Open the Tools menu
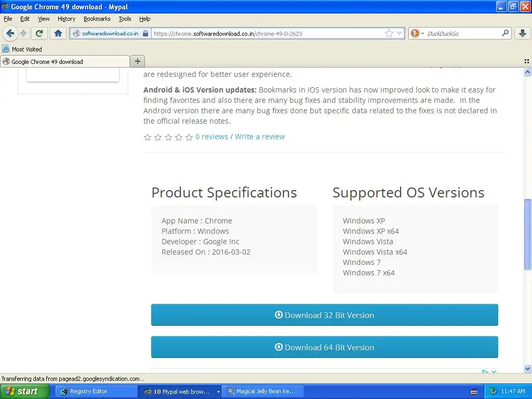The width and height of the screenshot is (532, 399). tap(125, 19)
